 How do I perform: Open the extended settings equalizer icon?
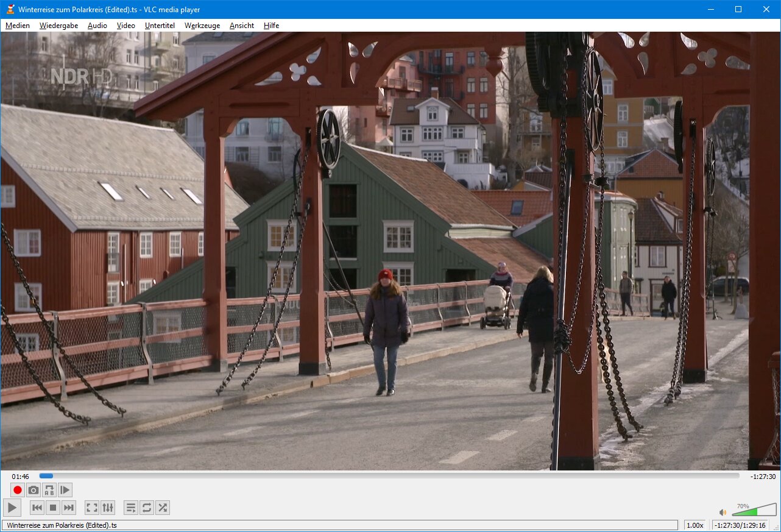coord(108,508)
